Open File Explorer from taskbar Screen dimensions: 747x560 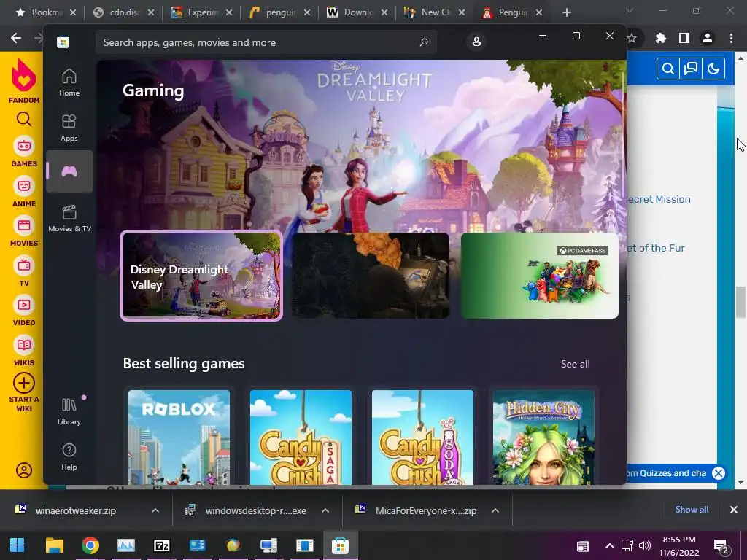pyautogui.click(x=54, y=545)
